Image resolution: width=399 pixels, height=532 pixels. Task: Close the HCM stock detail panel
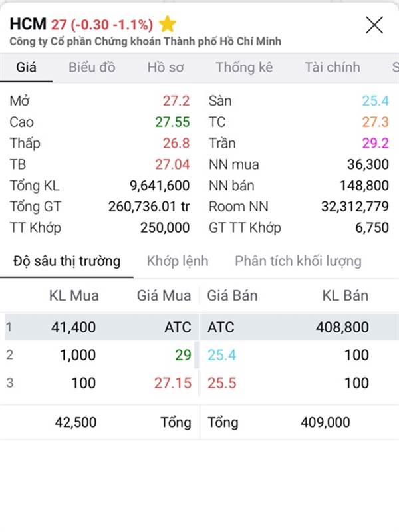click(374, 25)
